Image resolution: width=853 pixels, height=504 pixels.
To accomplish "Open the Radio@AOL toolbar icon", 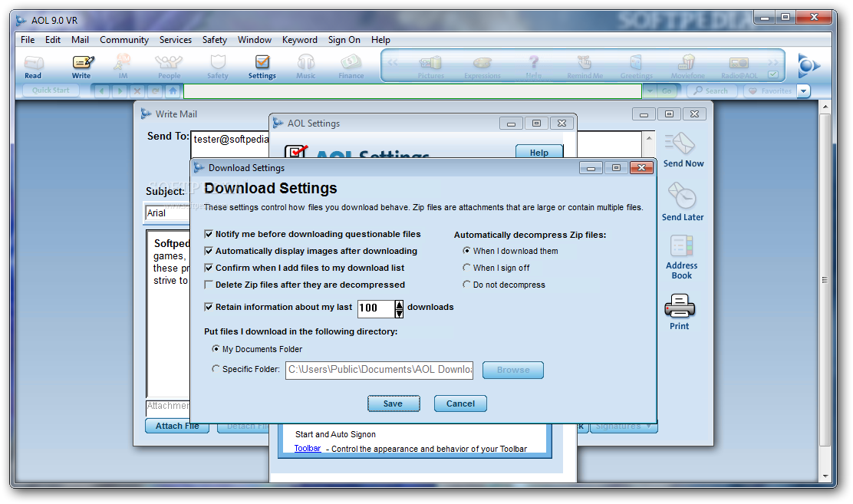I will pos(739,67).
